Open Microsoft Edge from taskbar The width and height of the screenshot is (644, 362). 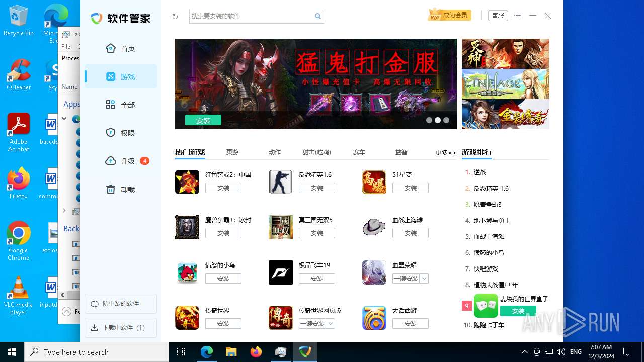tap(207, 352)
